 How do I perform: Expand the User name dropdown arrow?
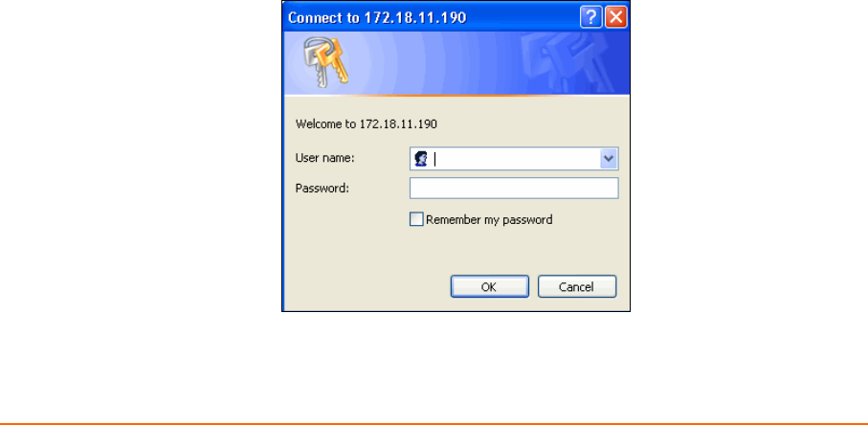pos(609,159)
